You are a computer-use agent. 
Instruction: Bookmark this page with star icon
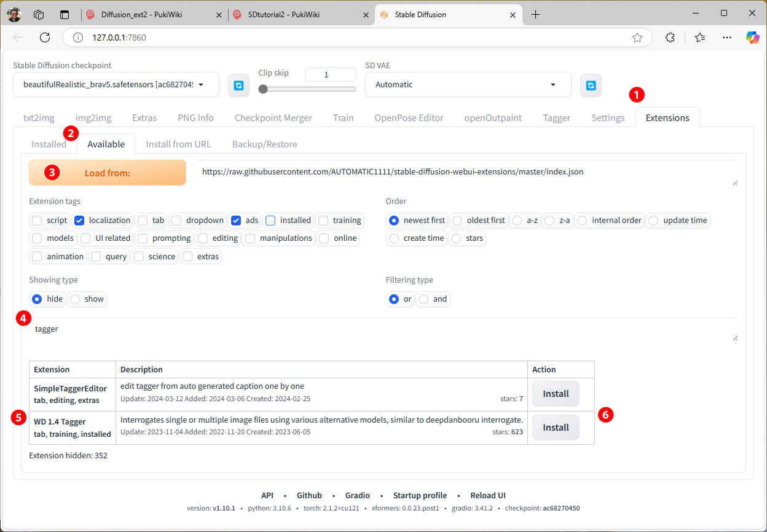coord(637,37)
